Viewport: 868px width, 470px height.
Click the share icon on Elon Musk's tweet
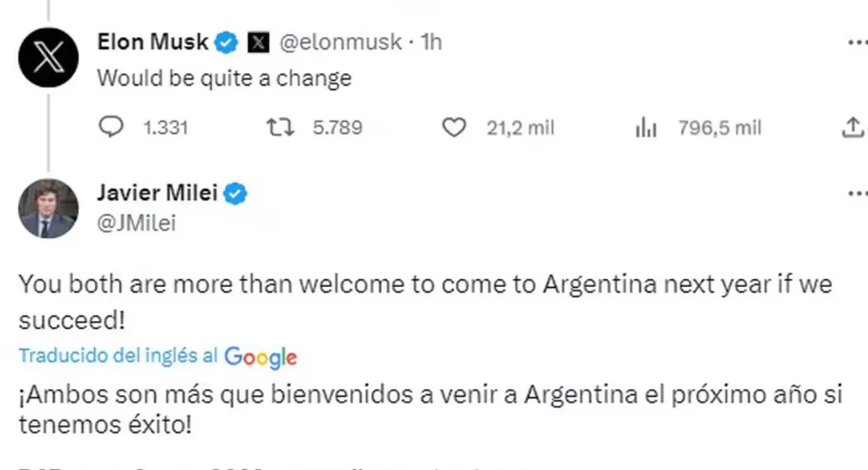point(852,127)
